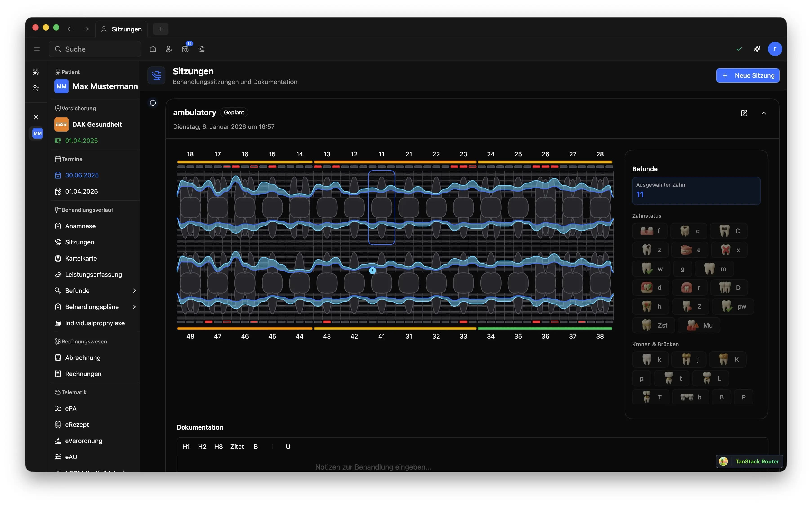Select the 'b' bridge option
The image size is (812, 505).
[691, 397]
